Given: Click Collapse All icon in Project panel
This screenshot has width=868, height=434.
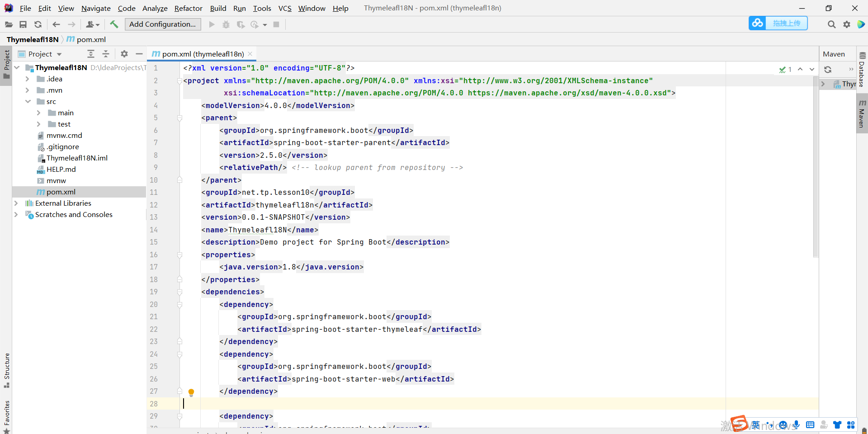Looking at the screenshot, I should (x=106, y=54).
